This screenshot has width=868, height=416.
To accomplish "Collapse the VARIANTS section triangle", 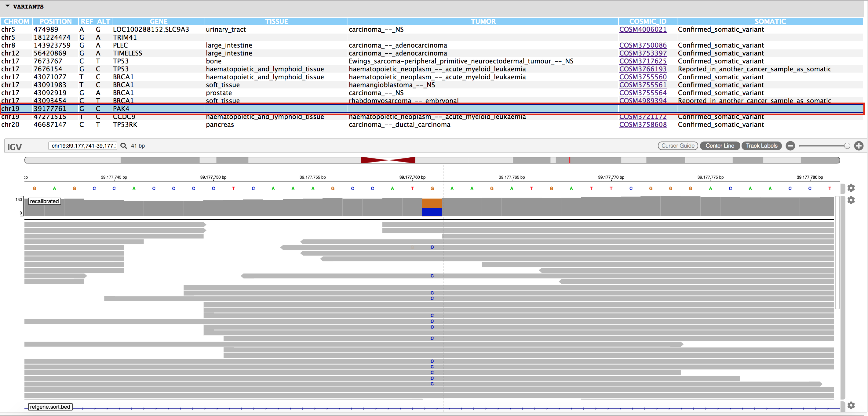I will [7, 6].
